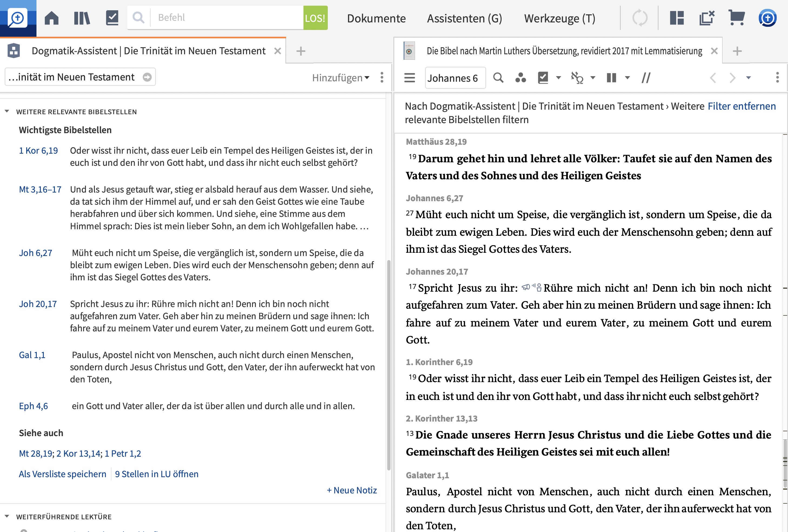Click the Johannes 6 reference box
This screenshot has height=532, width=788.
455,78
